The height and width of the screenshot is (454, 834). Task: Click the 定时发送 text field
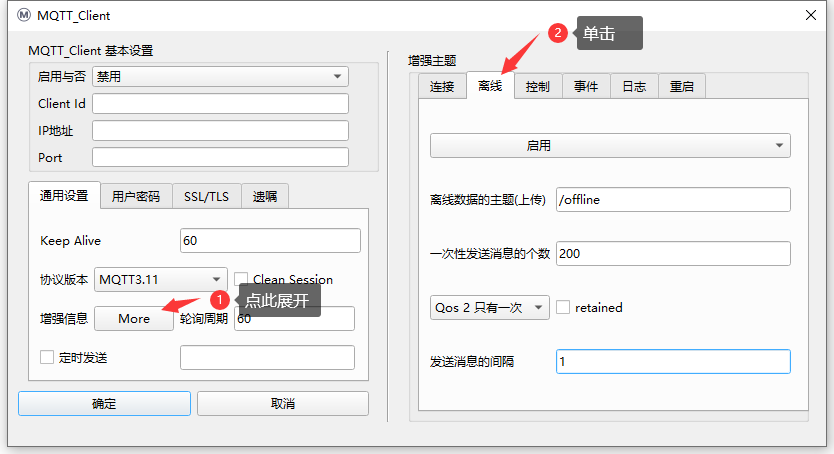(267, 357)
